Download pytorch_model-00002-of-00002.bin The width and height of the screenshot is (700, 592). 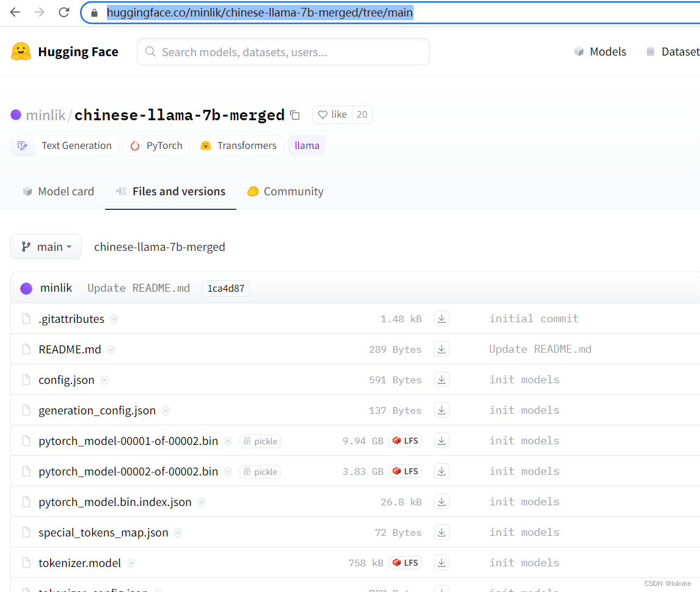click(x=442, y=471)
